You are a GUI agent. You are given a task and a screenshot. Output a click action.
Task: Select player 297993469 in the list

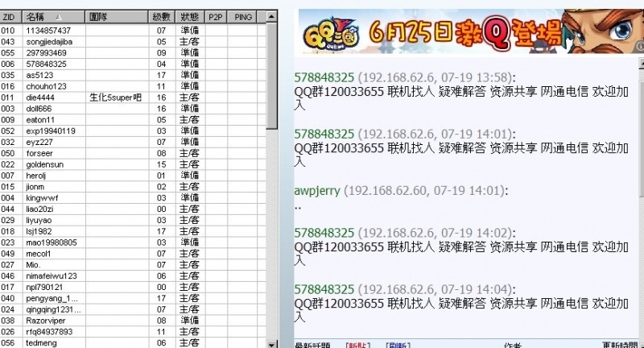[133, 52]
